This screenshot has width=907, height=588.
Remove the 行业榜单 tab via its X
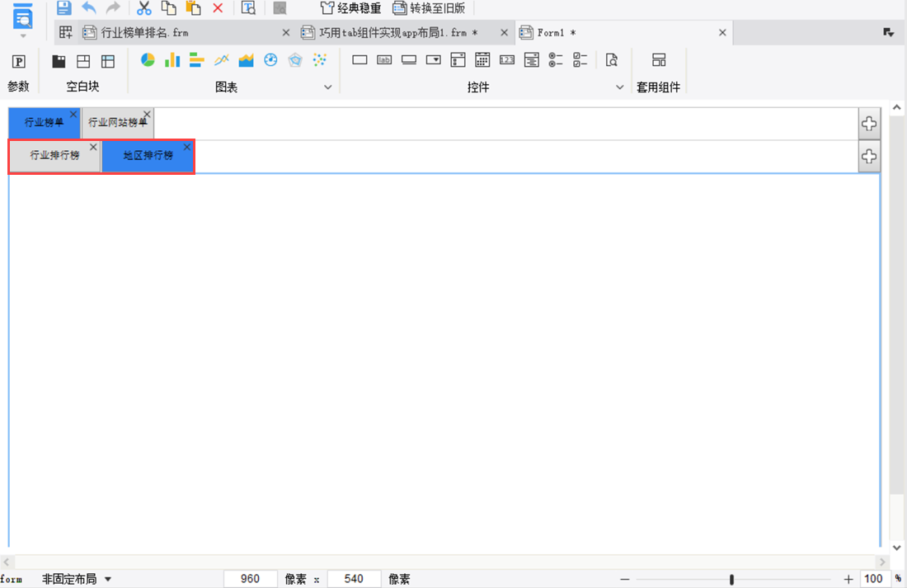pyautogui.click(x=73, y=114)
